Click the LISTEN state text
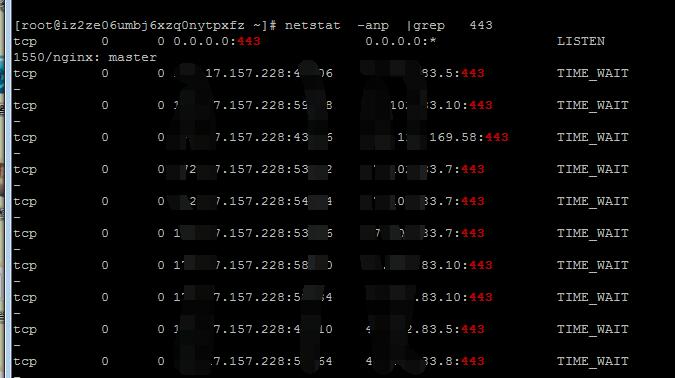Screen dimensions: 675x378 tap(581, 41)
